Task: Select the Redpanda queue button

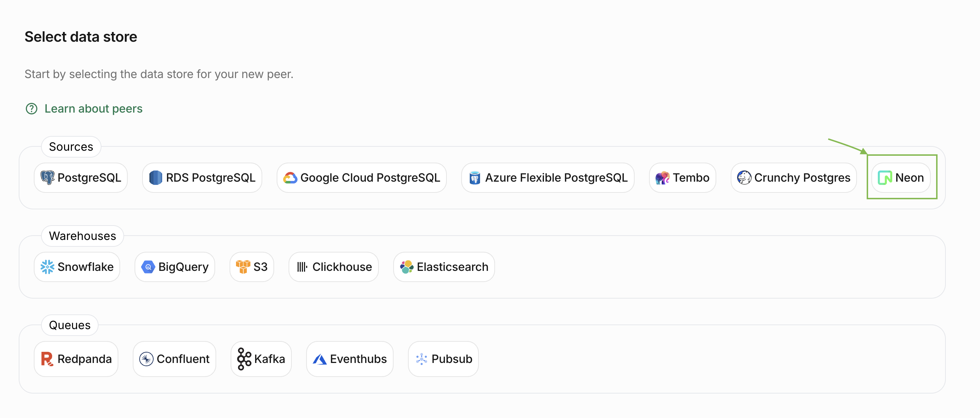Action: coord(76,359)
